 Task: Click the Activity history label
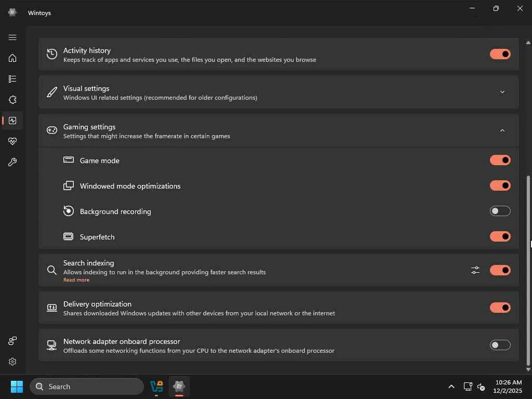87,50
